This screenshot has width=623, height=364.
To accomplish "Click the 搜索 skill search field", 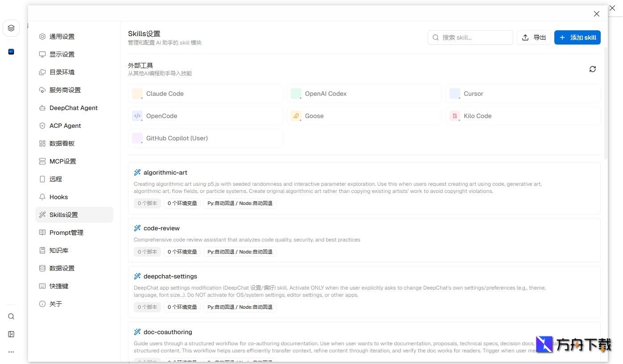I will [470, 37].
